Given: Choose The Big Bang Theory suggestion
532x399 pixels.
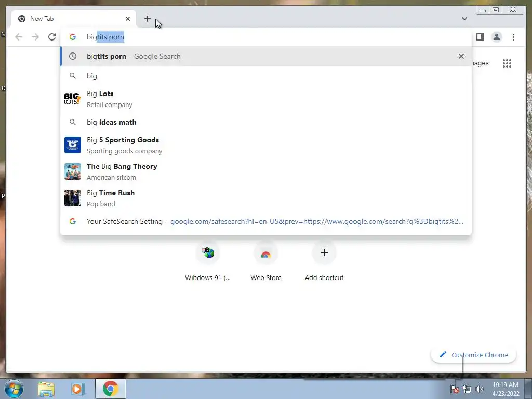Looking at the screenshot, I should (266, 171).
